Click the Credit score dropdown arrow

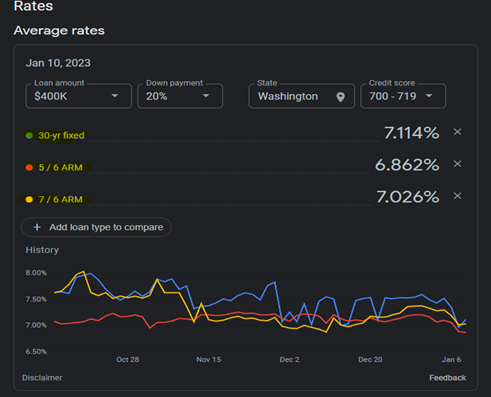click(429, 96)
